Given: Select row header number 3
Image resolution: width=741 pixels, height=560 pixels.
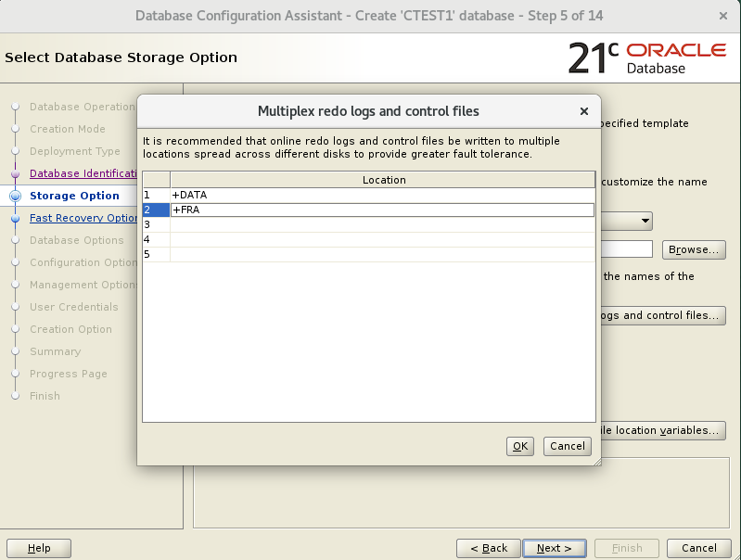Looking at the screenshot, I should (x=156, y=224).
